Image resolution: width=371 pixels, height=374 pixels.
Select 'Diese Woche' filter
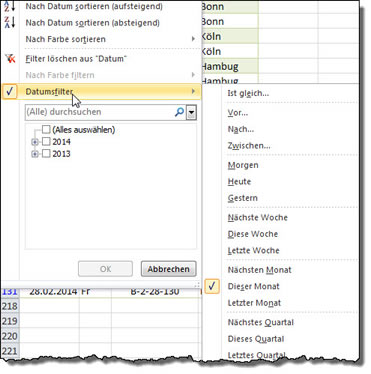(x=253, y=234)
